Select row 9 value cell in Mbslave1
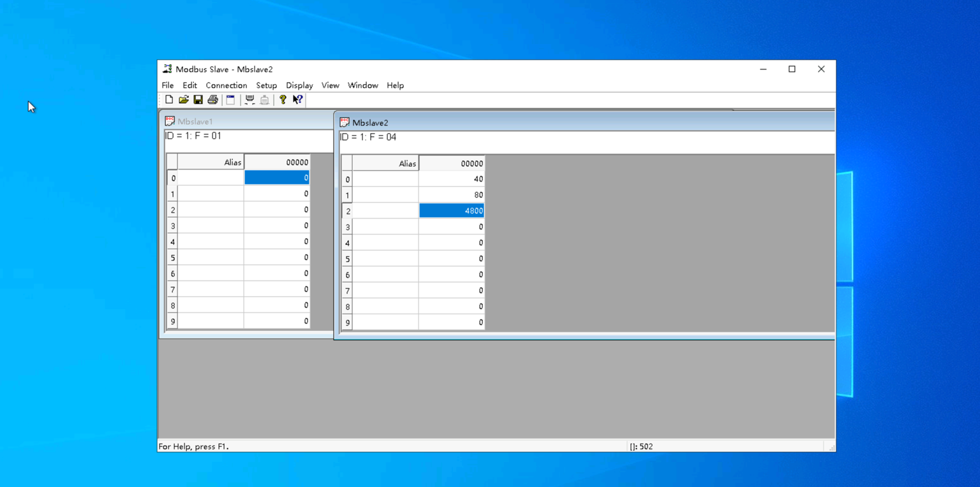Image resolution: width=980 pixels, height=487 pixels. pos(277,321)
